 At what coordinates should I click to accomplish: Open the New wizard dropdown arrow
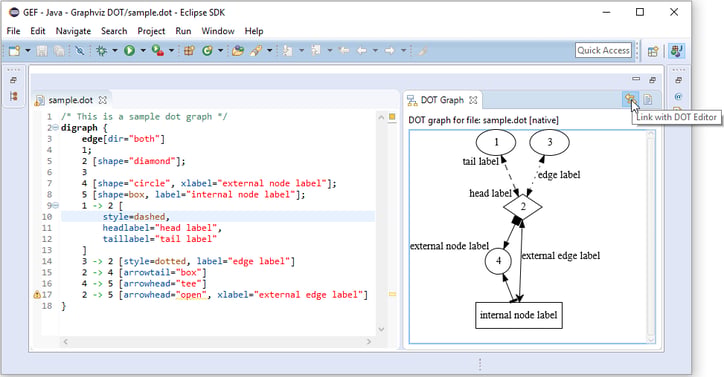coord(28,50)
